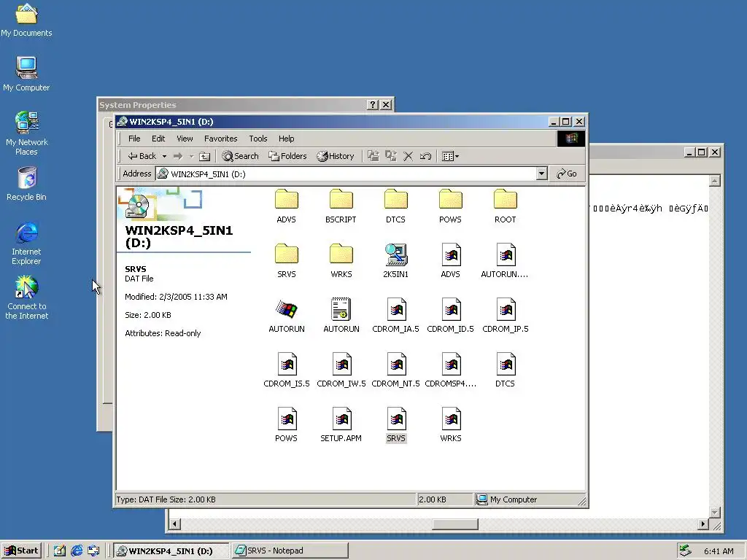This screenshot has height=560, width=747.
Task: Click the Start button
Action: [x=21, y=551]
